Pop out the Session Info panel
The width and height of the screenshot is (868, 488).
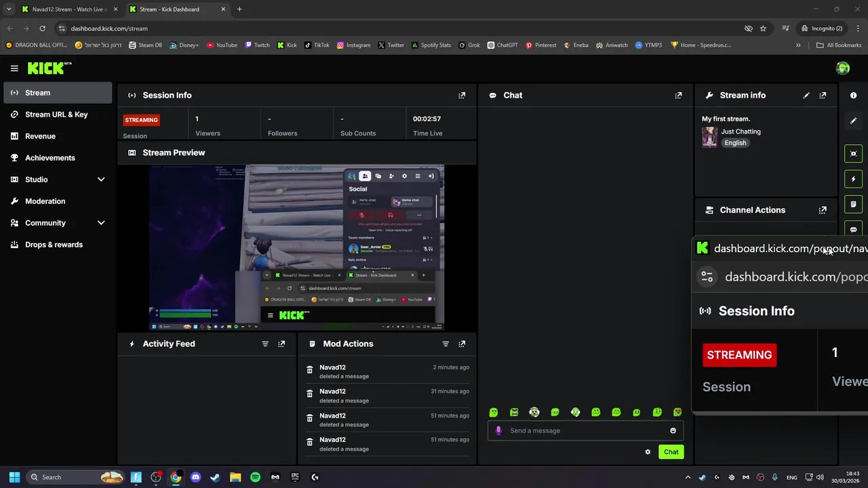tap(462, 96)
